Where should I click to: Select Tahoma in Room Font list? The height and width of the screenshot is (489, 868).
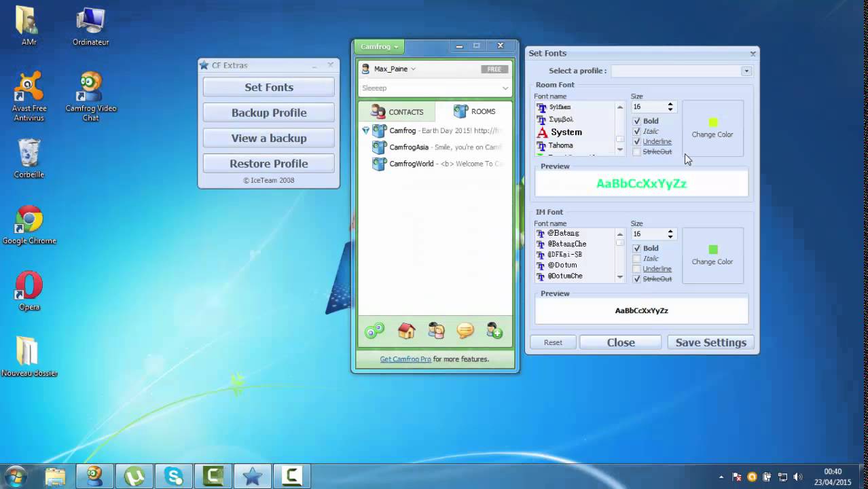point(561,145)
